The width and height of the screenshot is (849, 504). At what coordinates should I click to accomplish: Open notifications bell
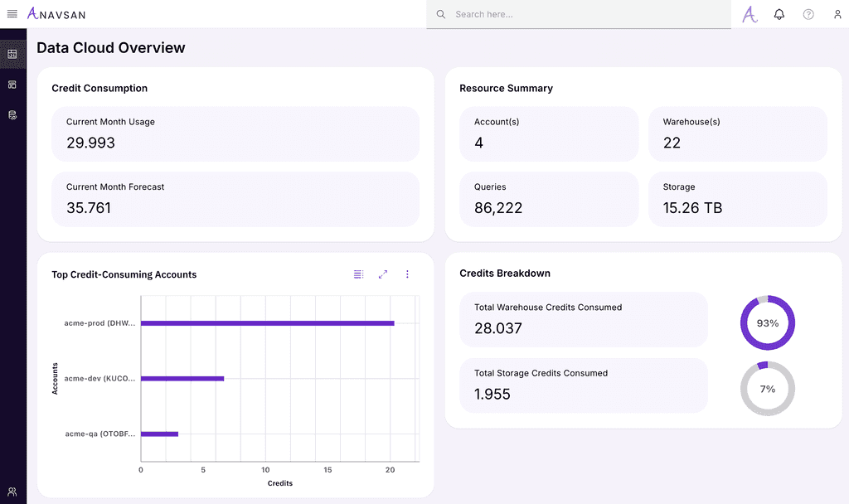pos(779,14)
